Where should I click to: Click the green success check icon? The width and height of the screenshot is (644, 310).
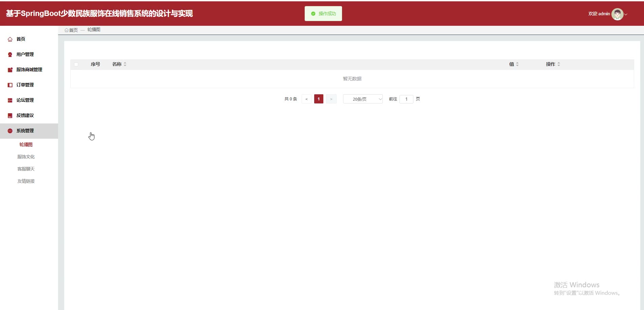click(313, 14)
